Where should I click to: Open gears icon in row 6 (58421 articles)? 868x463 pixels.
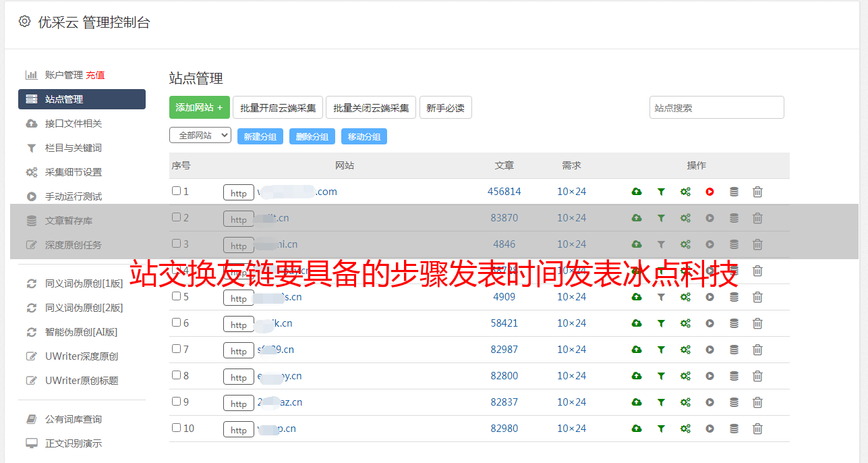685,323
